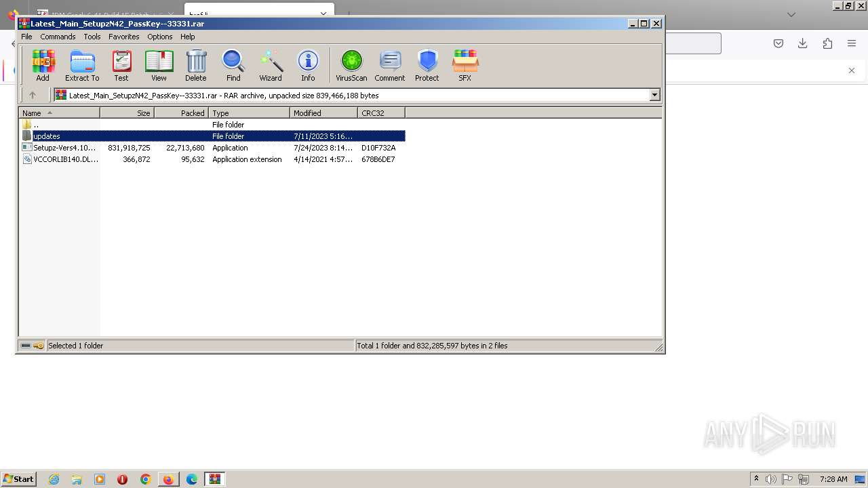Open File Explorer from taskbar
Screen dimensions: 868x488
(77, 479)
